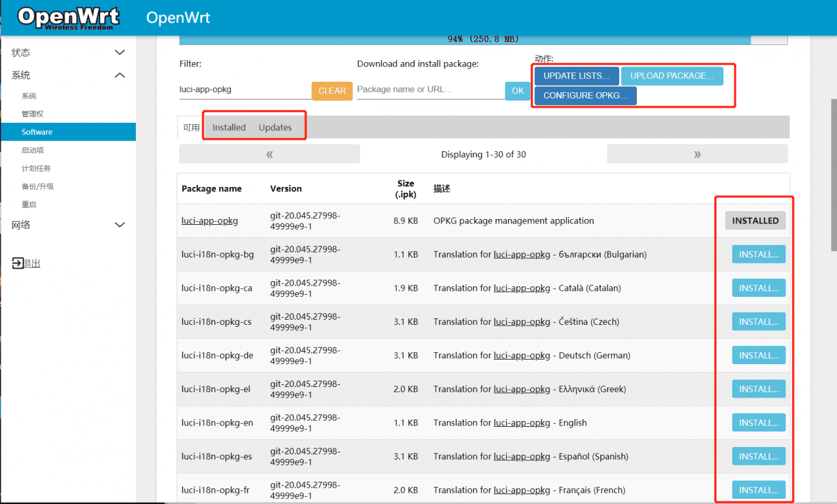Select Software in the sidebar menu
The width and height of the screenshot is (837, 504).
coord(37,131)
